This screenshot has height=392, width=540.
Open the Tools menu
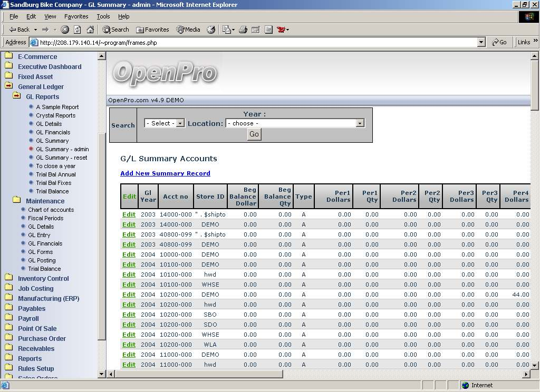103,16
